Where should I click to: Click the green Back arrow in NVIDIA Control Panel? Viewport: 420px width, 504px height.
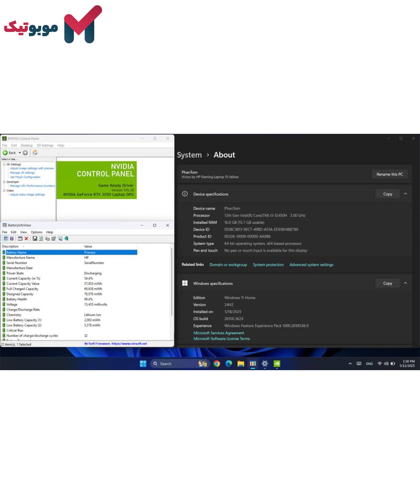tap(5, 153)
